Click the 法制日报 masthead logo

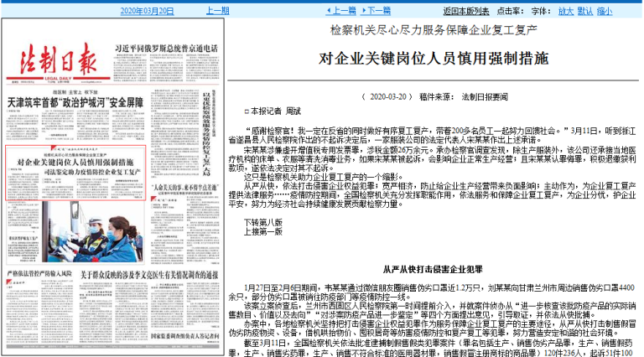(59, 60)
